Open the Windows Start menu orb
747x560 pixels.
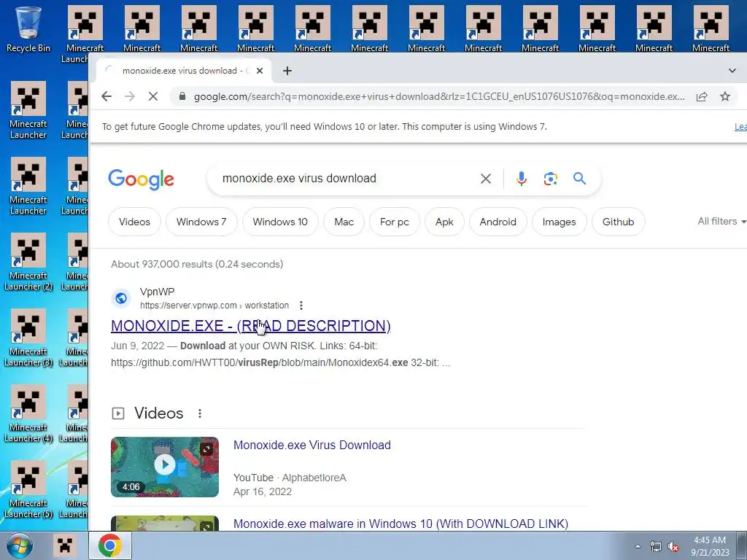pyautogui.click(x=19, y=545)
